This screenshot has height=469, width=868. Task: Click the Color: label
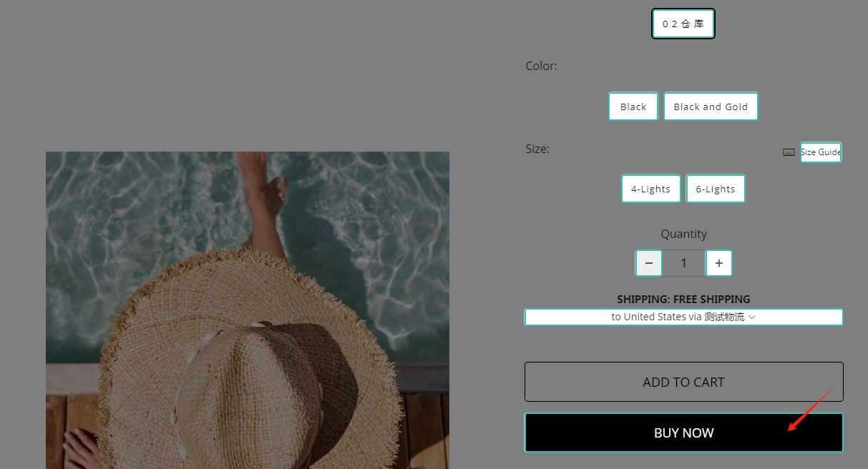[x=541, y=66]
